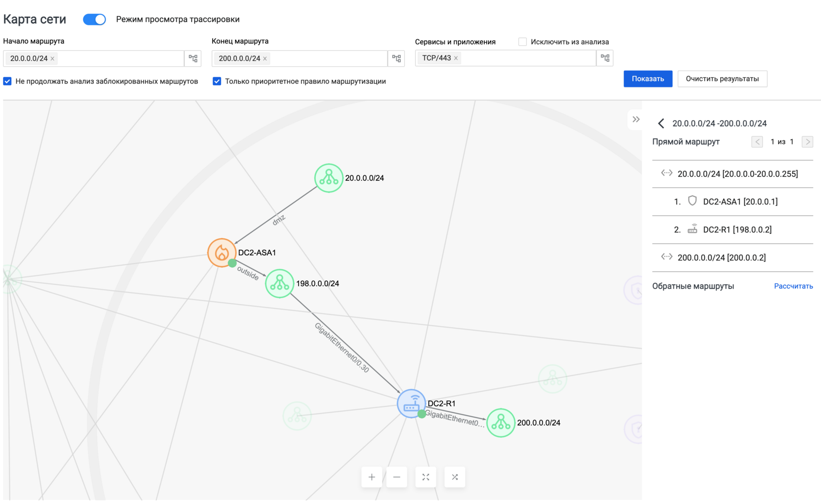Zoom out on the map with the minus button

pos(397,477)
